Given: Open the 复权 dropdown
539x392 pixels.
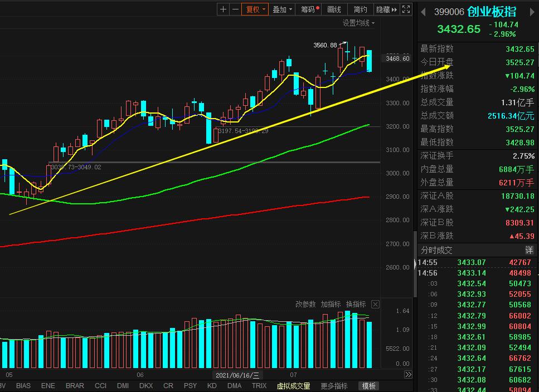Looking at the screenshot, I should click(x=255, y=9).
